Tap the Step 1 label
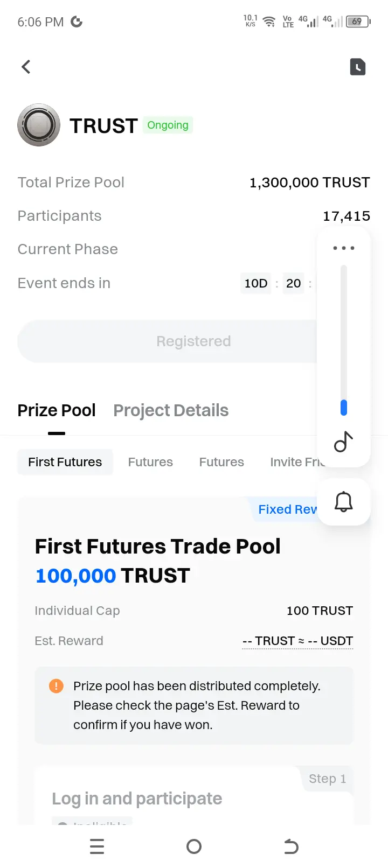 327,779
